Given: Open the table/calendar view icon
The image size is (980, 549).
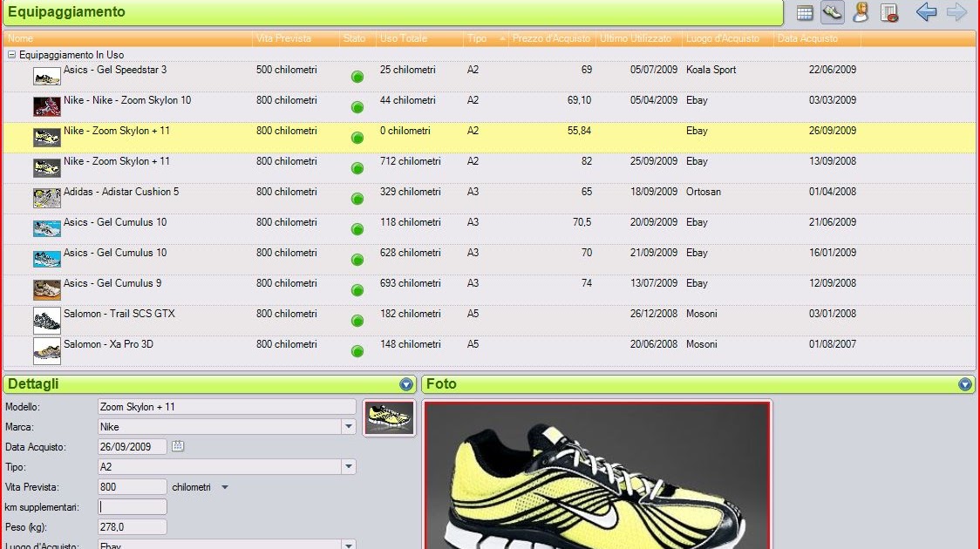Looking at the screenshot, I should [x=805, y=12].
